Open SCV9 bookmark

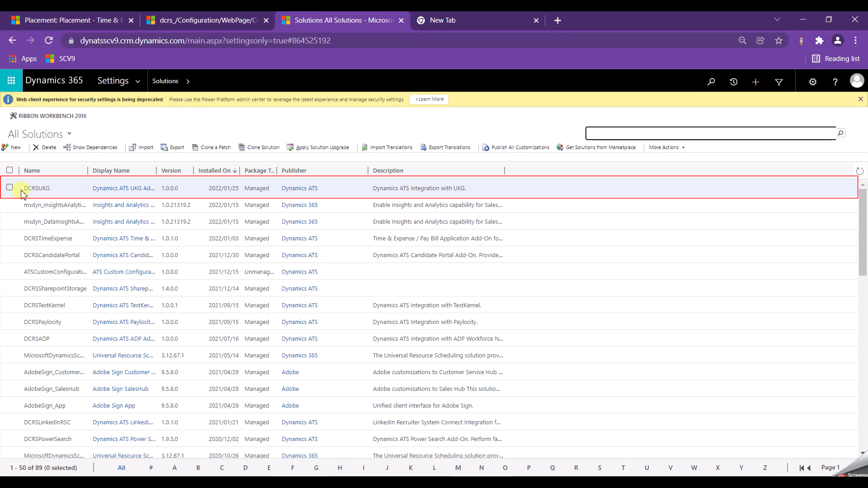[x=61, y=59]
